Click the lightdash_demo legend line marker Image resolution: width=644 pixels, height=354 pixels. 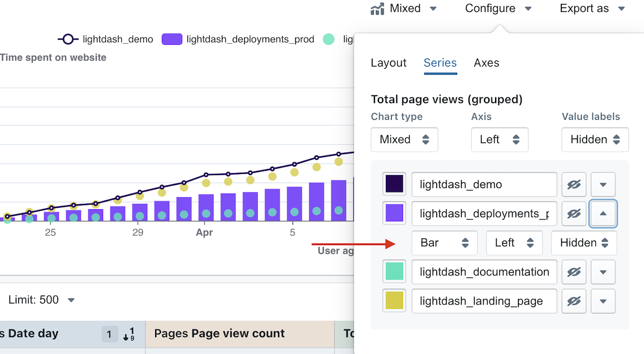click(x=68, y=39)
